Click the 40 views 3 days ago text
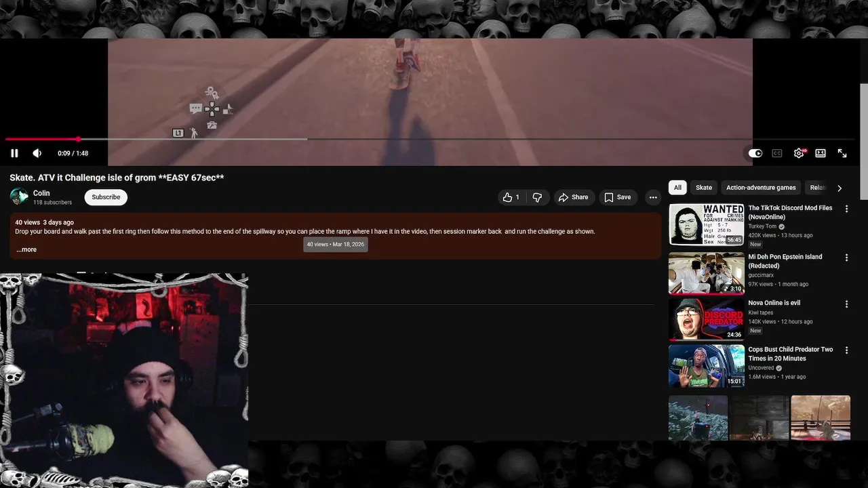 (45, 222)
